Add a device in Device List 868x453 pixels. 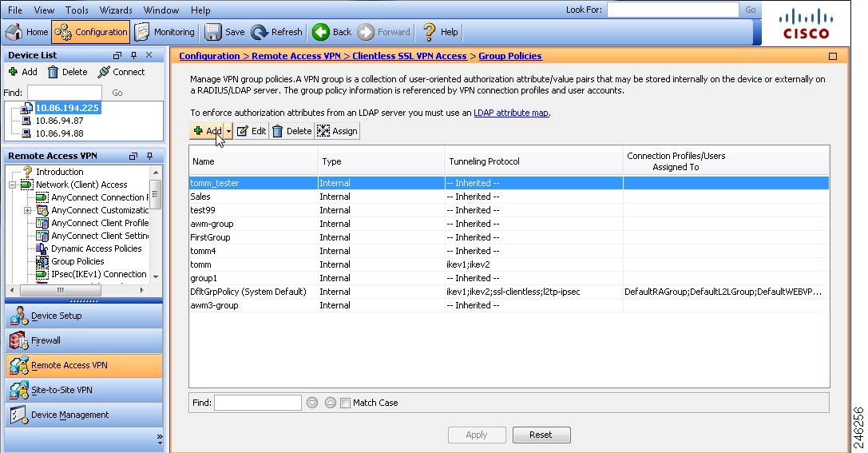pos(22,72)
